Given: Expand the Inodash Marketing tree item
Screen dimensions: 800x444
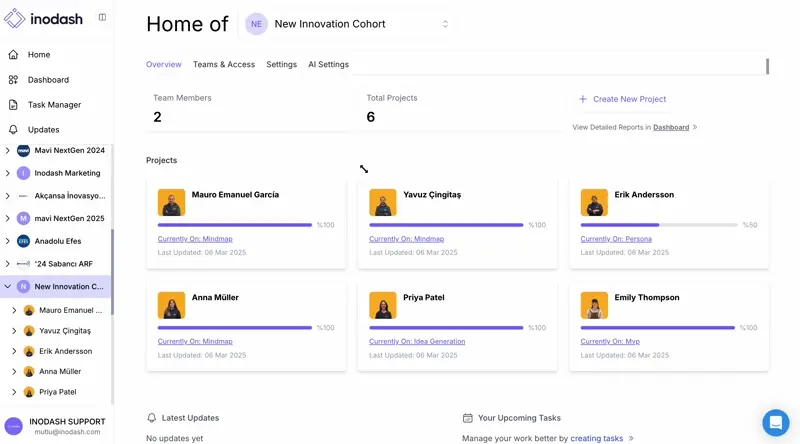Looking at the screenshot, I should (x=8, y=173).
